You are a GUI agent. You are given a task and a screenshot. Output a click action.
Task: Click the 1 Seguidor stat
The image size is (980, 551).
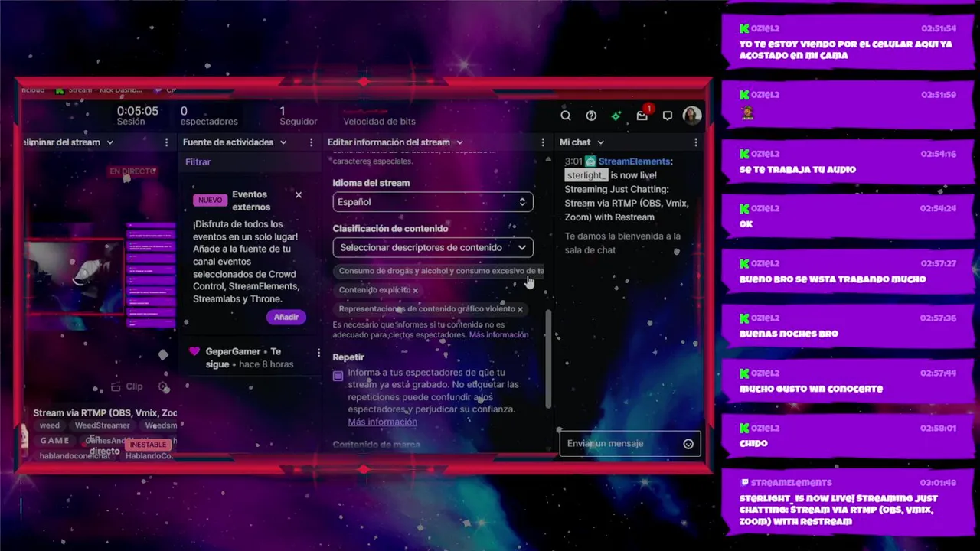click(x=298, y=116)
